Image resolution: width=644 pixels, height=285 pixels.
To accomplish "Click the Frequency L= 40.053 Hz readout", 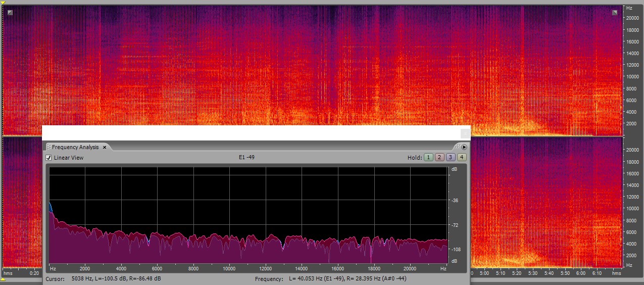I will click(330, 278).
